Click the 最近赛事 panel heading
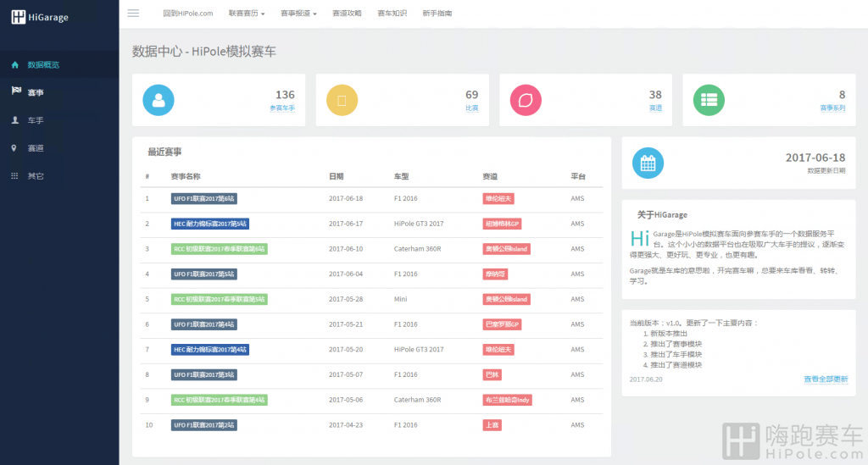The image size is (868, 465). (164, 152)
